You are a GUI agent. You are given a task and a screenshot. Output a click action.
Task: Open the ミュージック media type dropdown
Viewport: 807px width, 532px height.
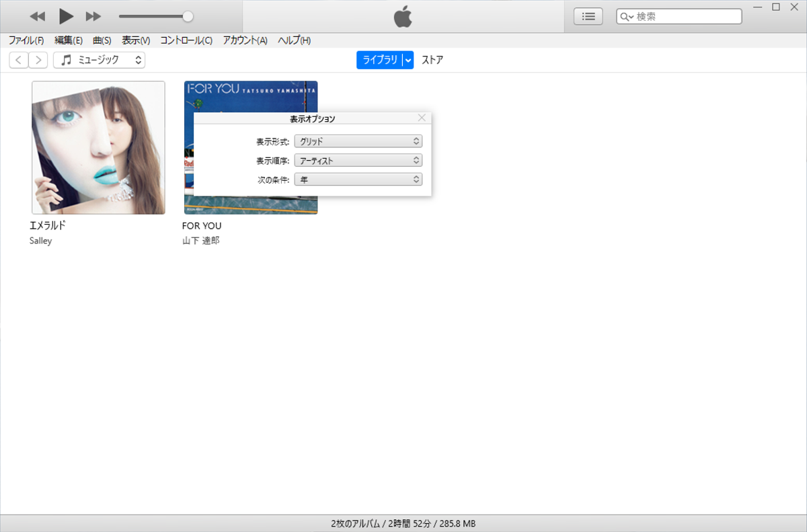click(x=99, y=60)
